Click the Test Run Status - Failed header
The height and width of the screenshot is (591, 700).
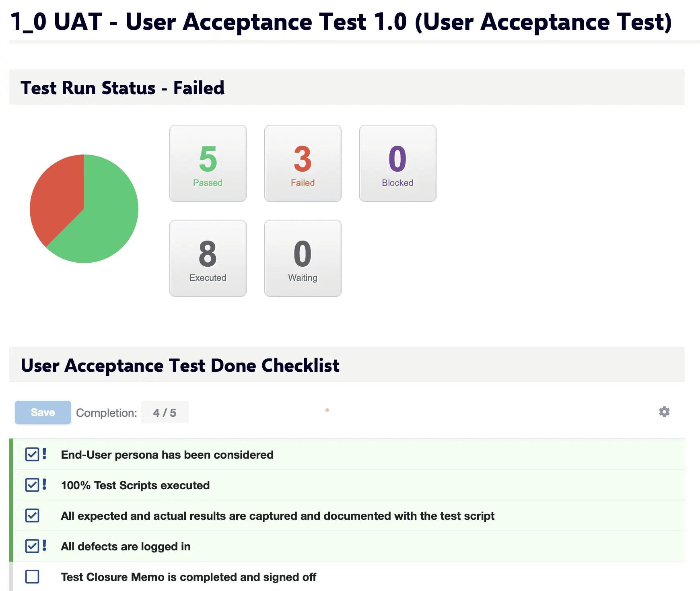(x=123, y=88)
